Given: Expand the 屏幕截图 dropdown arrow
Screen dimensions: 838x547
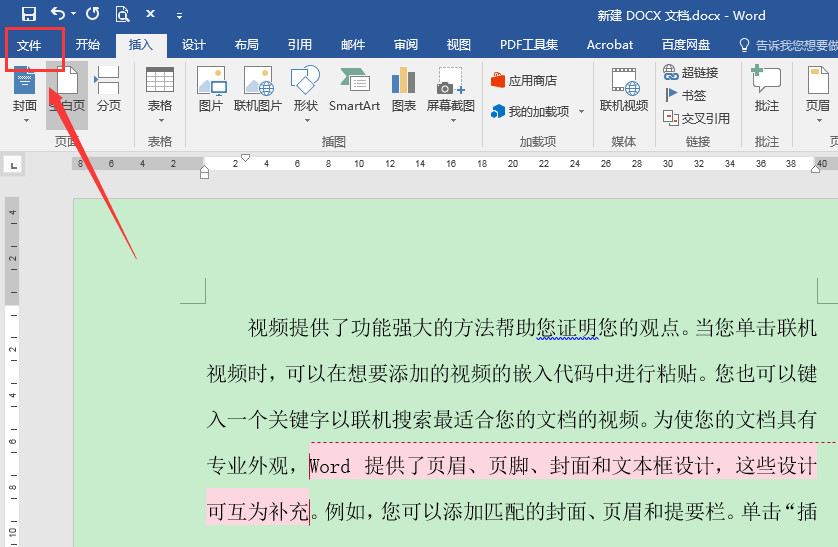Looking at the screenshot, I should click(453, 121).
